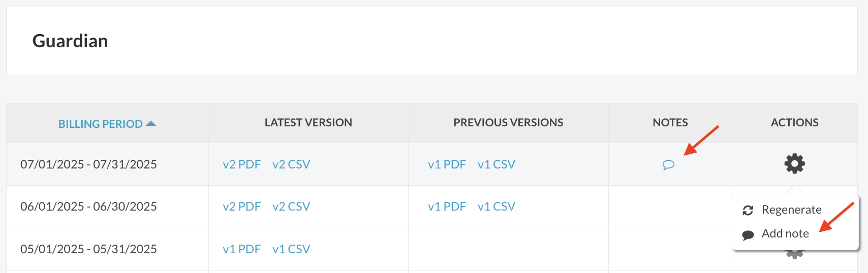Click the Add note speech bubble icon
This screenshot has height=273, width=868.
748,235
